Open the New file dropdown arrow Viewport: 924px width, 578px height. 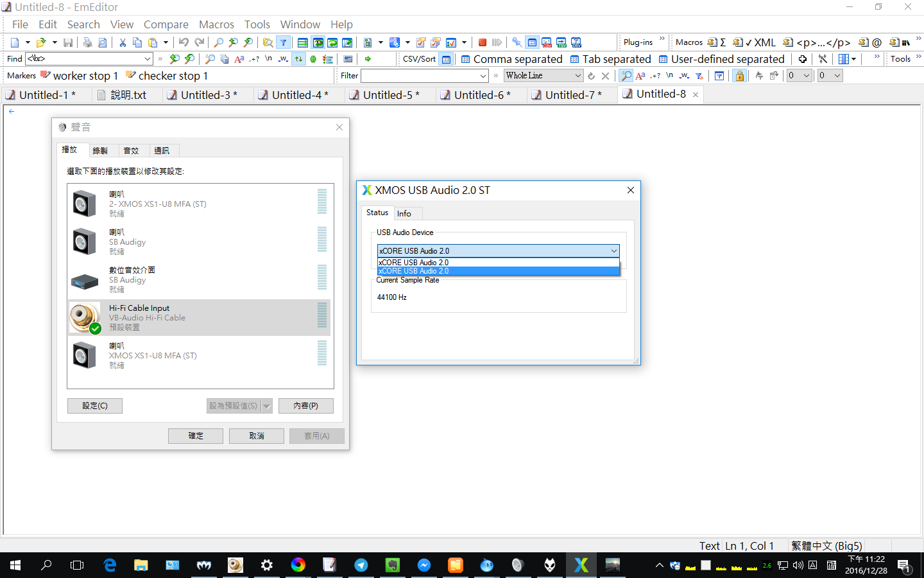tap(27, 42)
